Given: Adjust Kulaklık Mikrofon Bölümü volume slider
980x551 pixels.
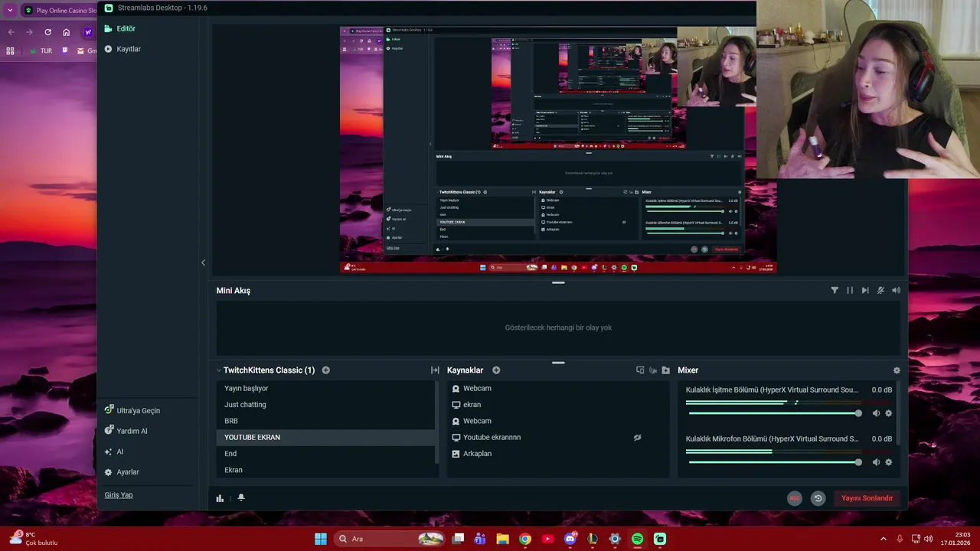Looking at the screenshot, I should [x=774, y=462].
